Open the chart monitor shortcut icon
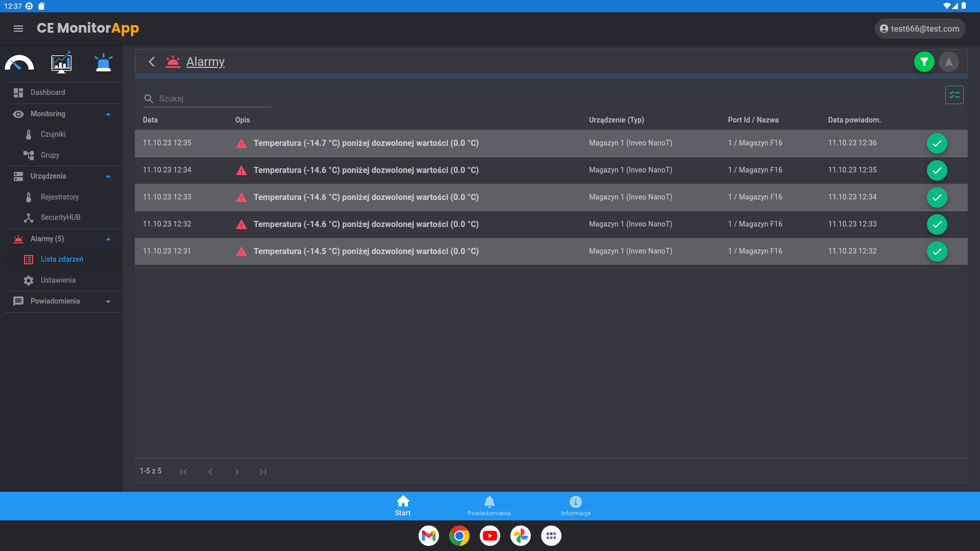 pyautogui.click(x=61, y=63)
